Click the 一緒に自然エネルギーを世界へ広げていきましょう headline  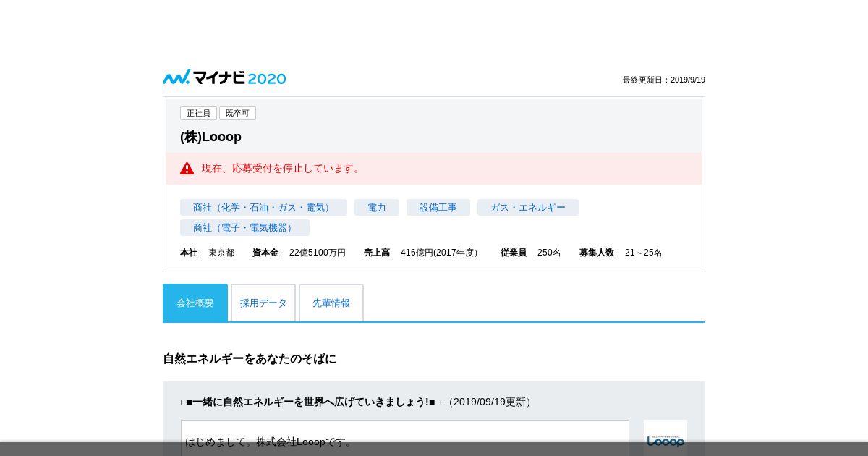tap(311, 402)
